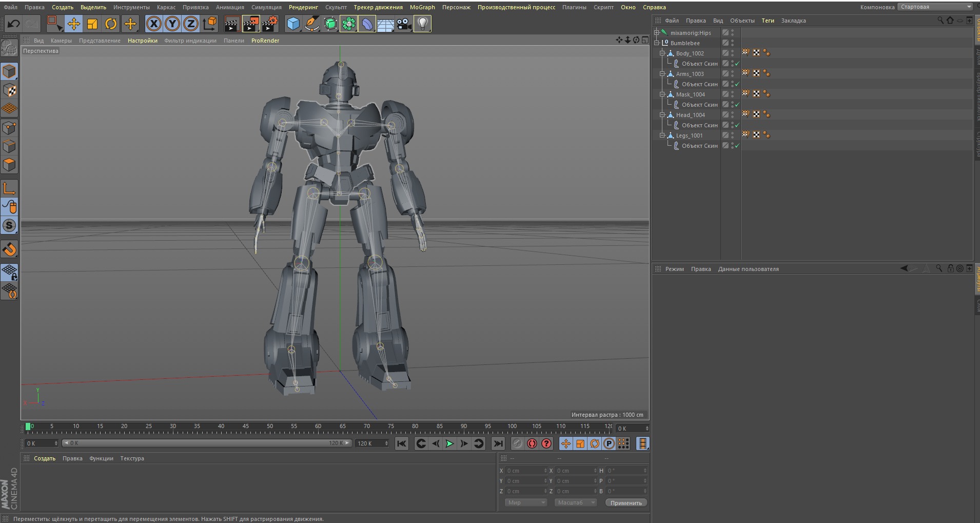
Task: Open attribute manager Режим menu
Action: [674, 269]
